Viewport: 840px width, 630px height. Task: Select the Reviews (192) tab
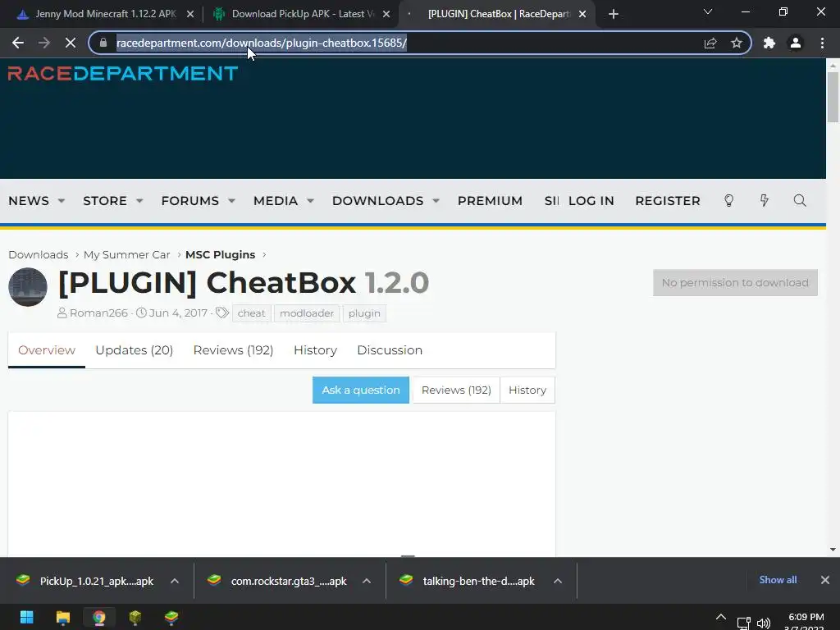[x=233, y=350]
